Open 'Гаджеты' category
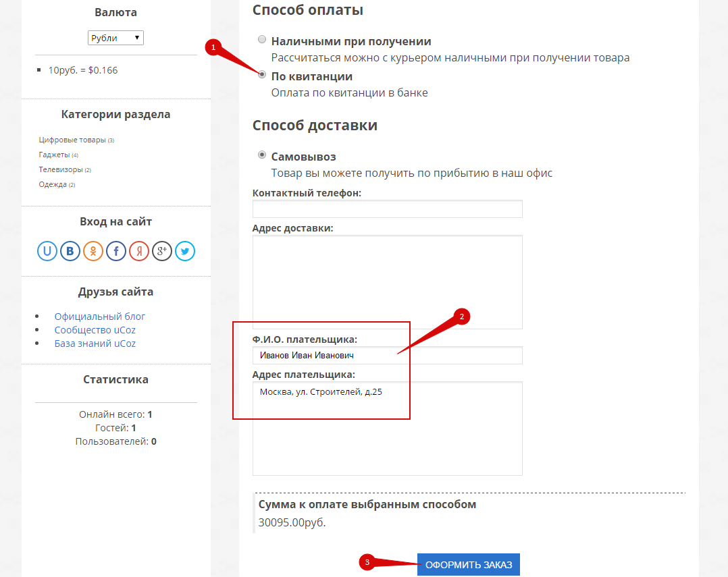Screen dimensions: 728x577 coord(54,155)
